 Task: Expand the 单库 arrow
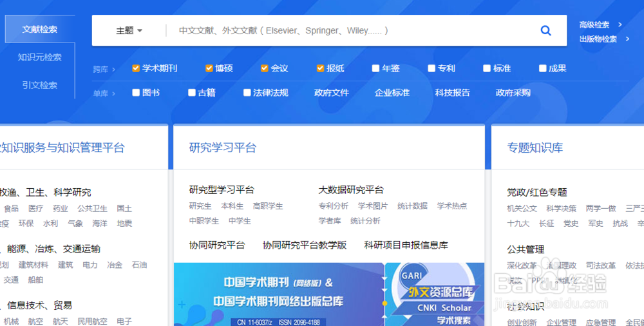(114, 93)
